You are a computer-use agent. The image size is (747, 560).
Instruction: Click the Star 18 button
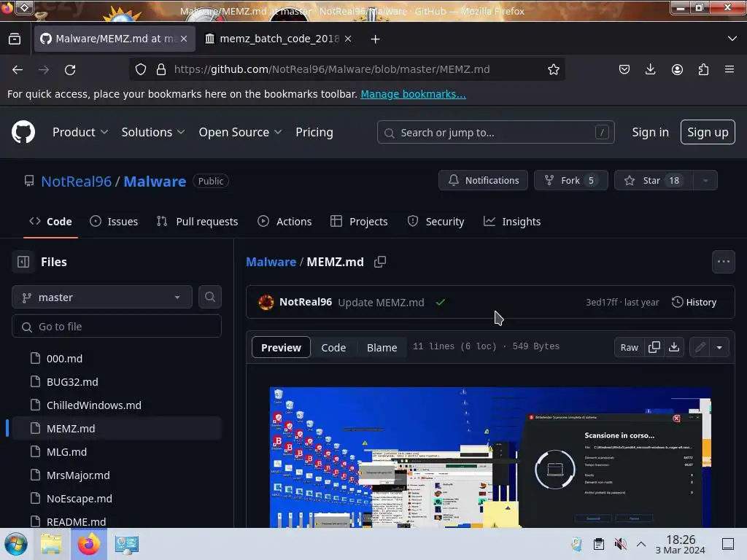point(654,181)
